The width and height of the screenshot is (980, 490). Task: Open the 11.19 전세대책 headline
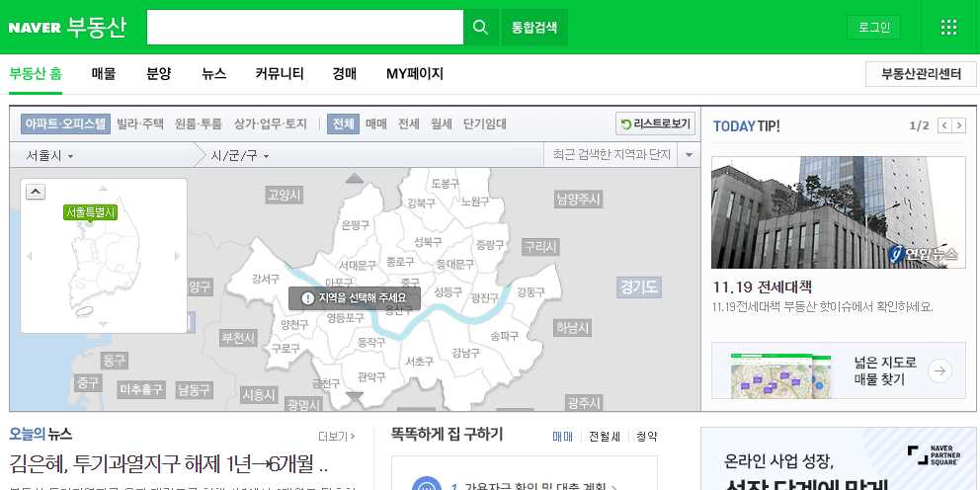point(763,287)
